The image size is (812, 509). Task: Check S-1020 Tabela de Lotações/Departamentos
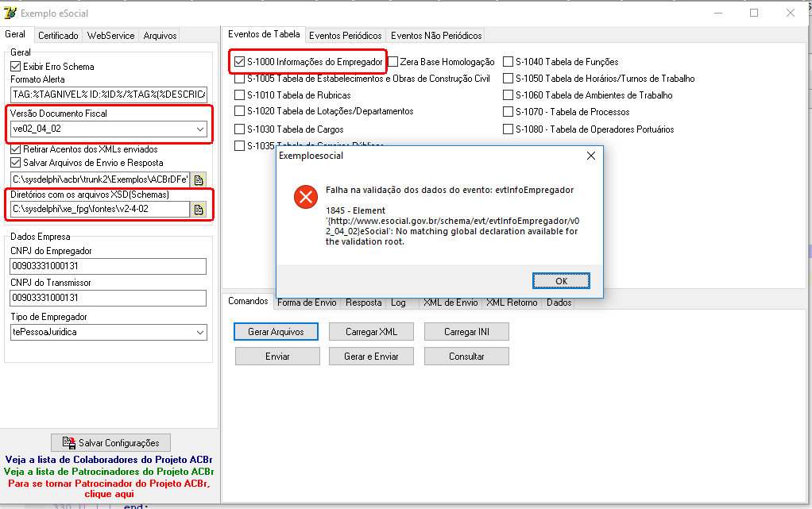tap(239, 111)
